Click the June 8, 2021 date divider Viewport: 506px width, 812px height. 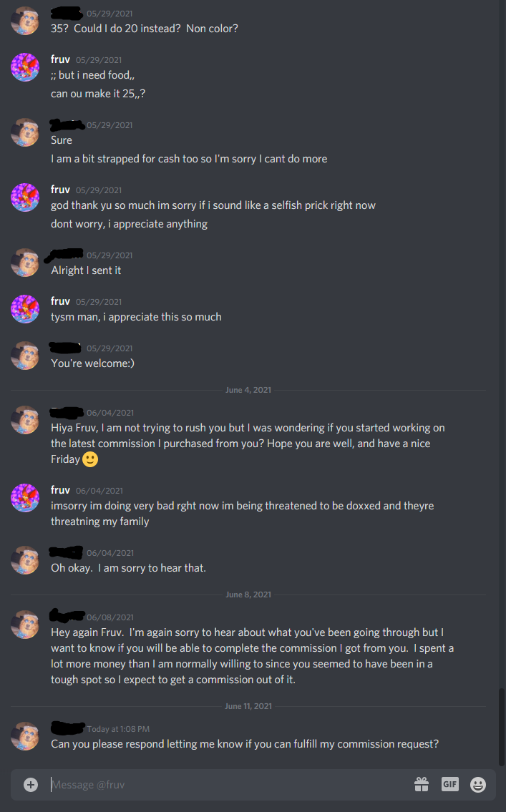248,595
